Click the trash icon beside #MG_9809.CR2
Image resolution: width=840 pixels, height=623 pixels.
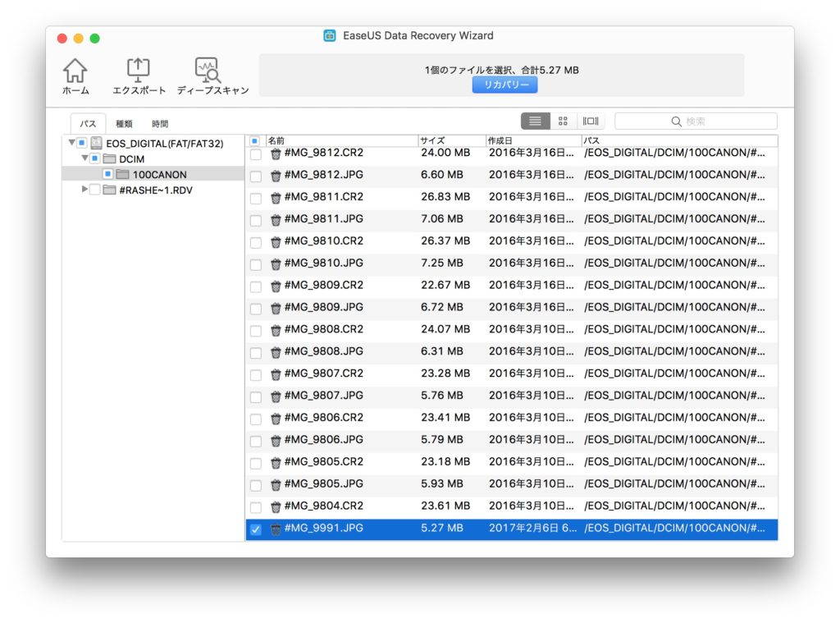[276, 286]
